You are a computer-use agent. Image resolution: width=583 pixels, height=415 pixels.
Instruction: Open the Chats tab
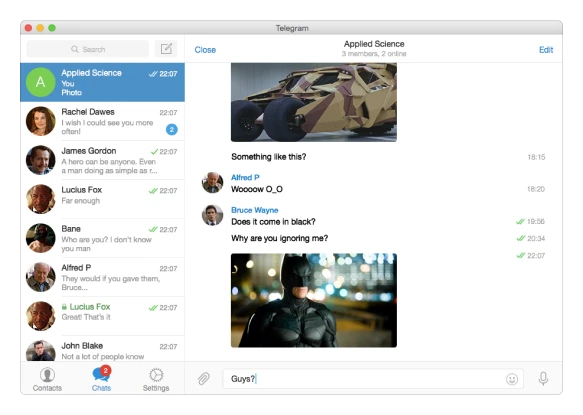[x=101, y=379]
